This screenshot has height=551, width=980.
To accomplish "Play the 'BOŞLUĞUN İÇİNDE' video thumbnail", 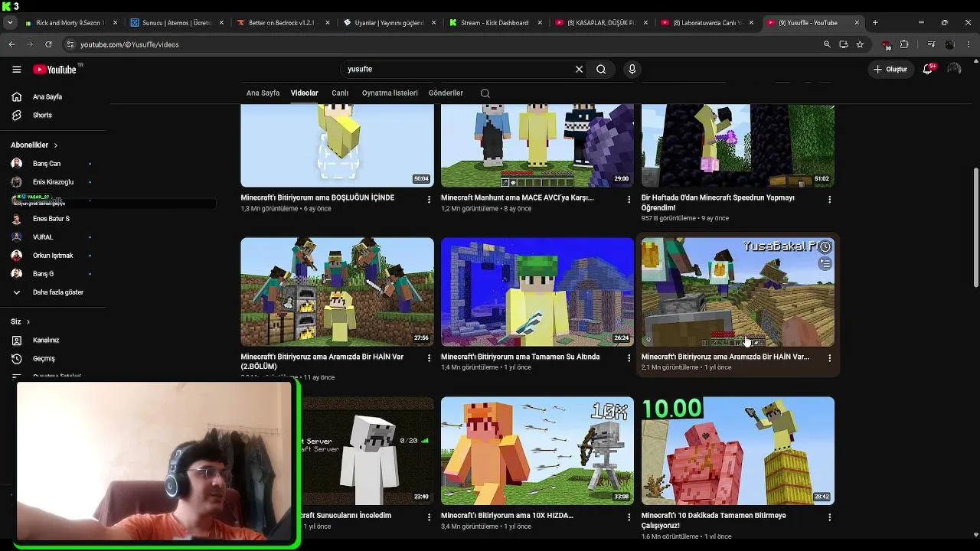I will [337, 145].
